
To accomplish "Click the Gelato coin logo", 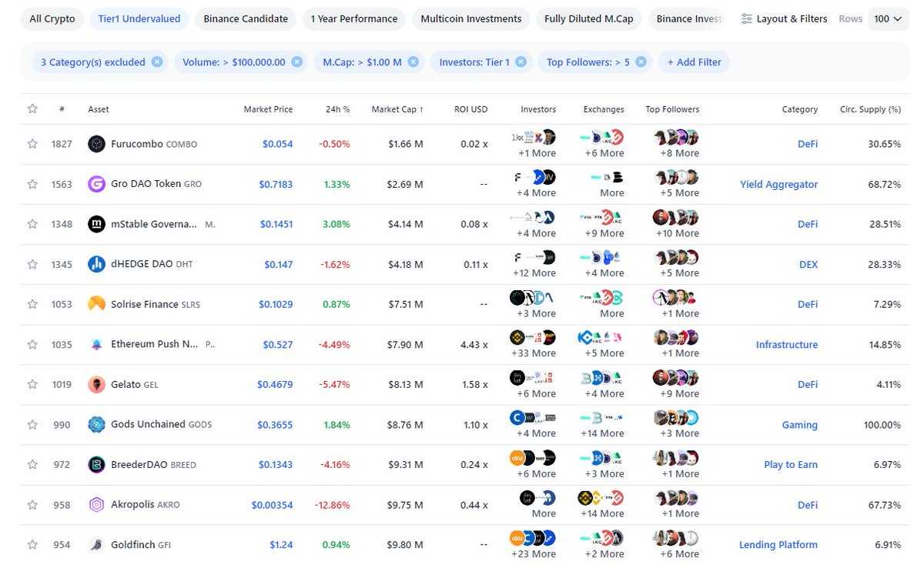I will pos(96,384).
